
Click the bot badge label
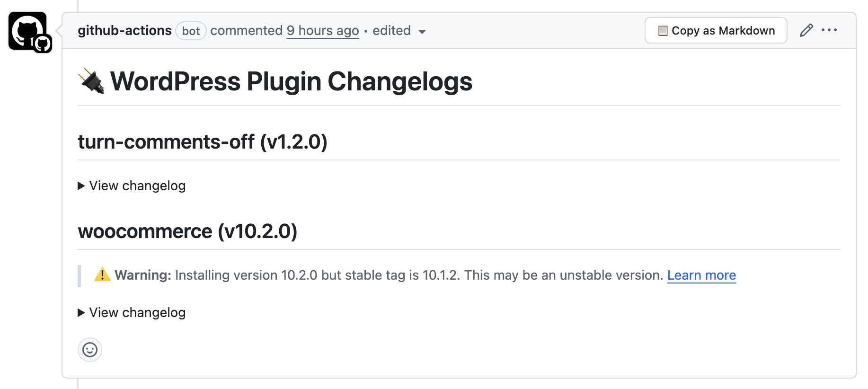coord(191,31)
